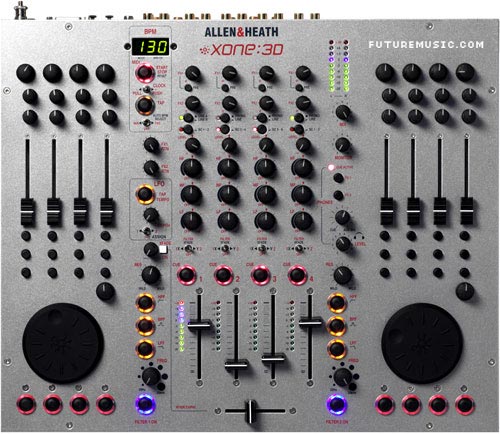Toggle channel 2 Phono/Line input button
Viewport: 500px width, 434px height.
(x=225, y=118)
